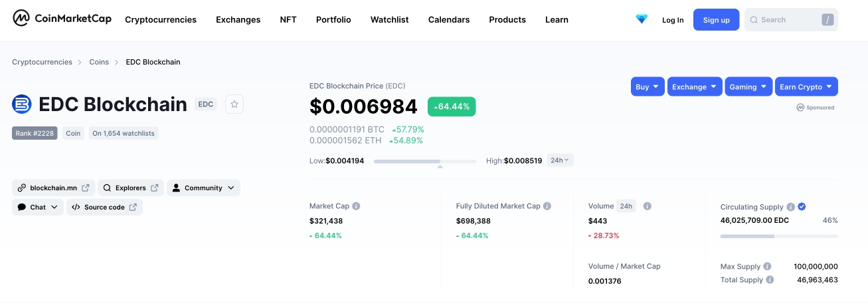
Task: Expand the Community dropdown
Action: (x=203, y=188)
